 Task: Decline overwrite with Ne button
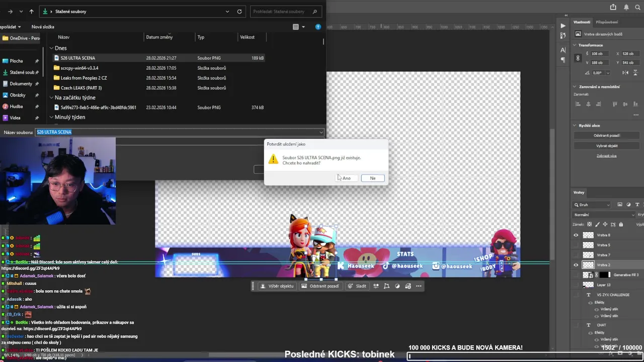point(373,178)
